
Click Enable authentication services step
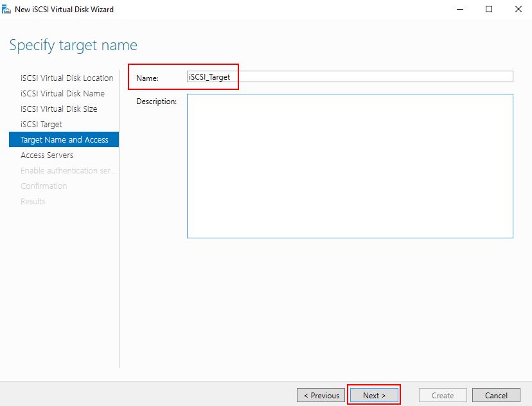[68, 171]
